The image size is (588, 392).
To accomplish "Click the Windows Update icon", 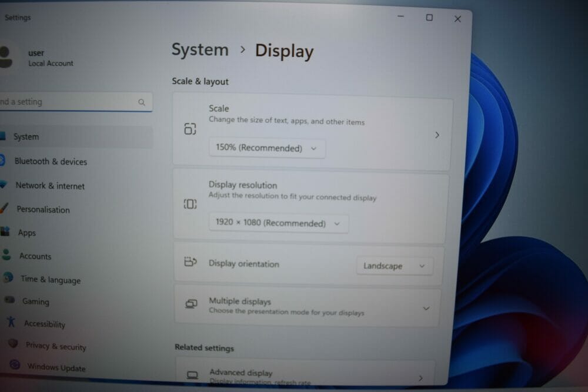I will tap(15, 364).
